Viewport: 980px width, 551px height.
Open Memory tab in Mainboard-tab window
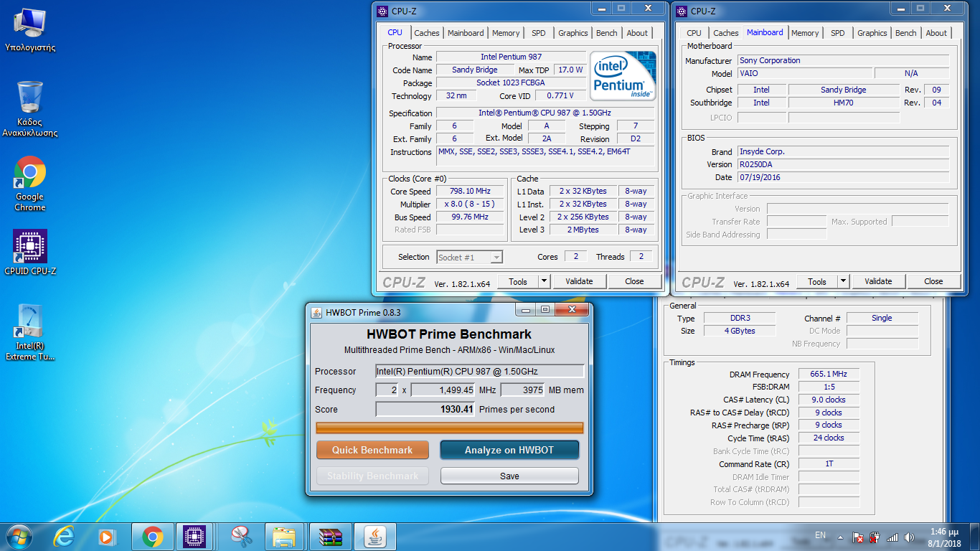pyautogui.click(x=805, y=33)
